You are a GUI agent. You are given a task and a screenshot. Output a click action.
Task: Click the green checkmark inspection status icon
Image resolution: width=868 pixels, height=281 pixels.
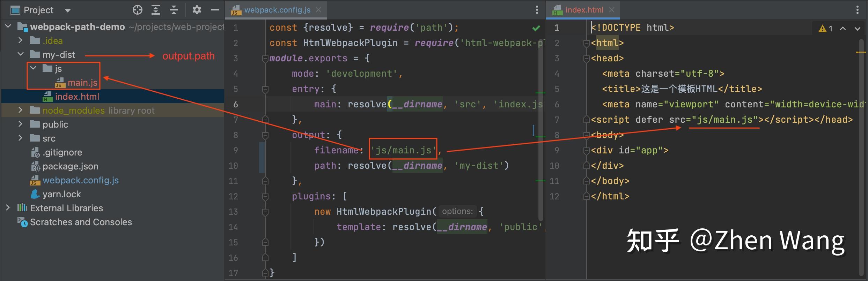(x=536, y=28)
